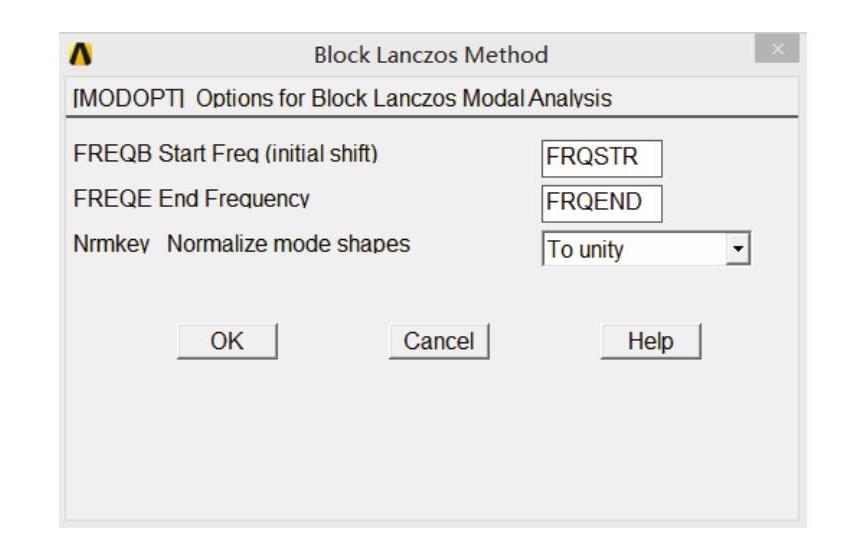Focus the FRQSTR start frequency field
Screen dimensions: 863x543
602,158
